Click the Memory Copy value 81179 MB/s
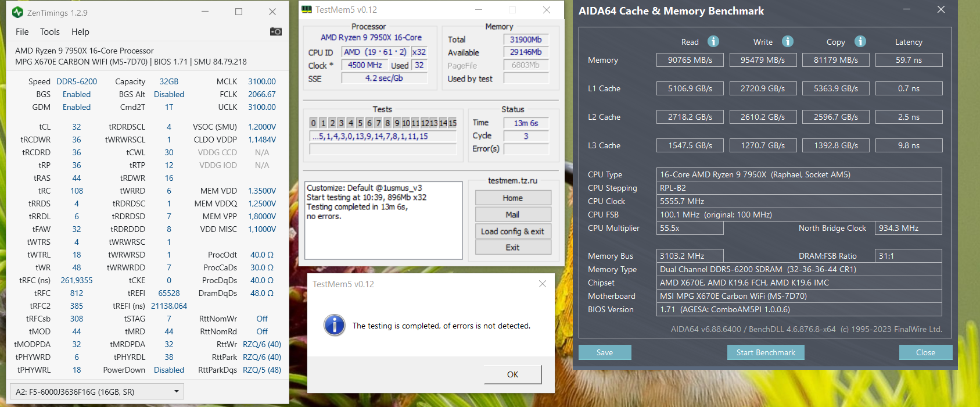980x407 pixels. [836, 60]
